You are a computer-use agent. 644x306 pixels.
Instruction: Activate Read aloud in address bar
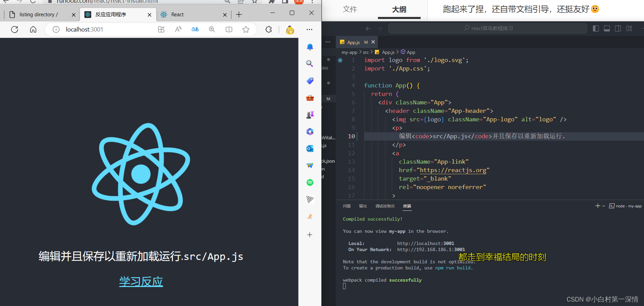click(178, 29)
